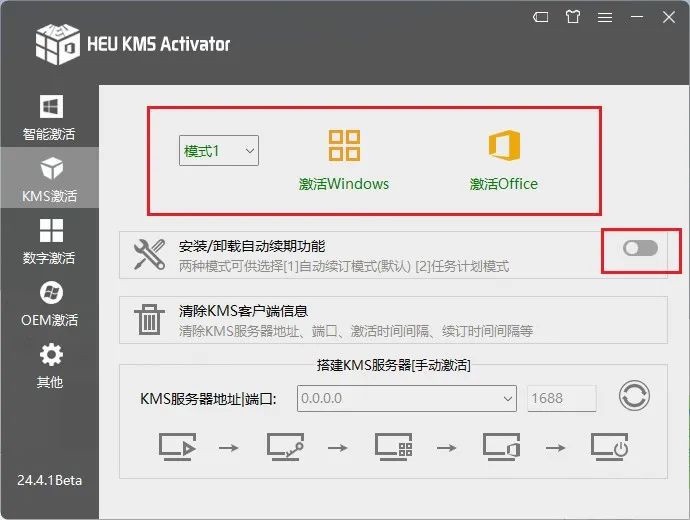The height and width of the screenshot is (520, 690).
Task: Click the 1688 port input field
Action: (562, 399)
